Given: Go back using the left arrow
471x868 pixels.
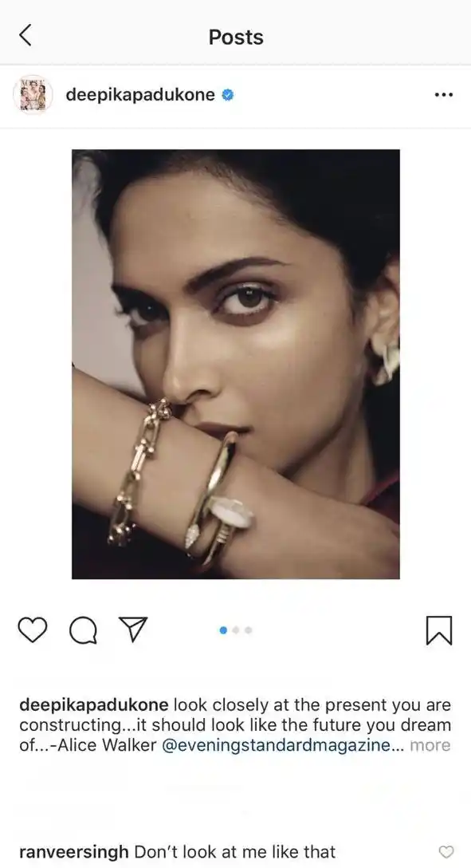Looking at the screenshot, I should pos(26,35).
